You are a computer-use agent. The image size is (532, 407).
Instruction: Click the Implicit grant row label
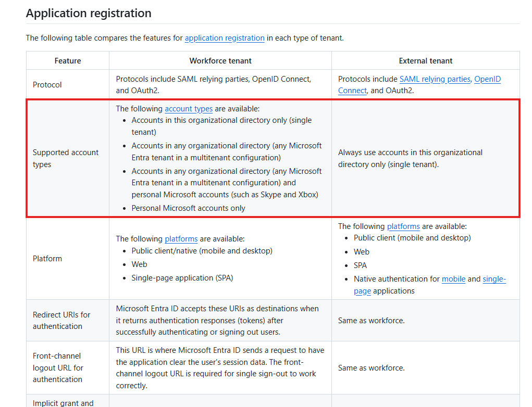click(x=63, y=403)
